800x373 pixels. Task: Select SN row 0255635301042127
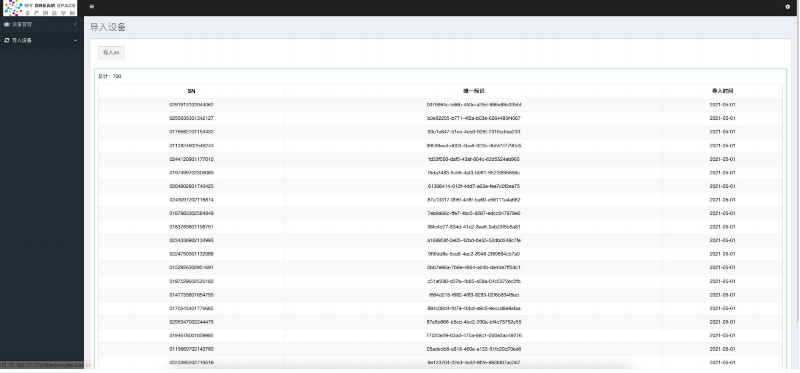[x=440, y=118]
